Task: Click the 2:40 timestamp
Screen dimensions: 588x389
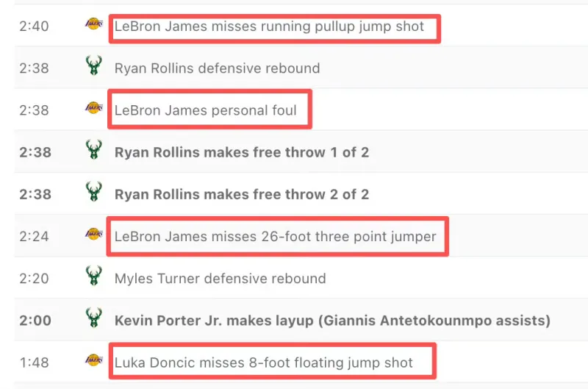Action: point(34,26)
